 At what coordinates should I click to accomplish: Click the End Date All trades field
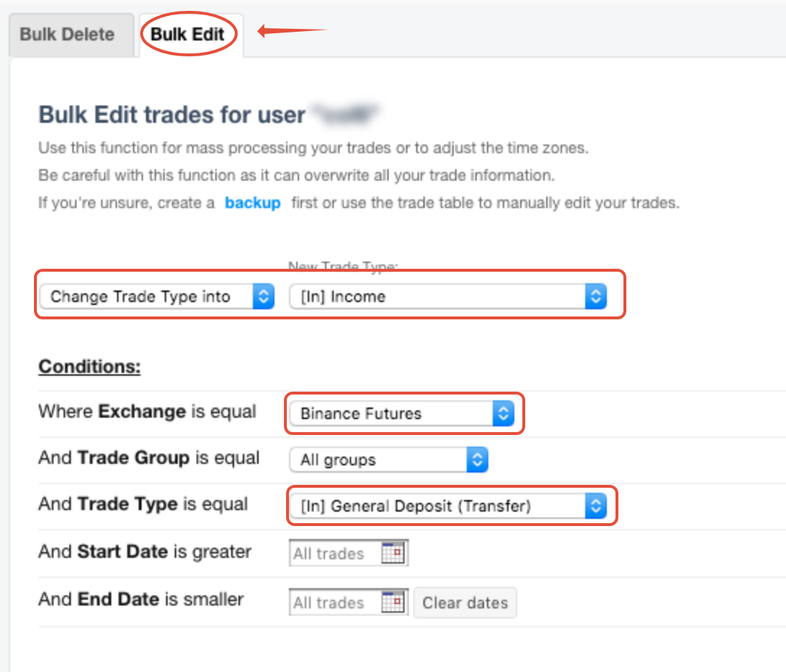[x=332, y=601]
